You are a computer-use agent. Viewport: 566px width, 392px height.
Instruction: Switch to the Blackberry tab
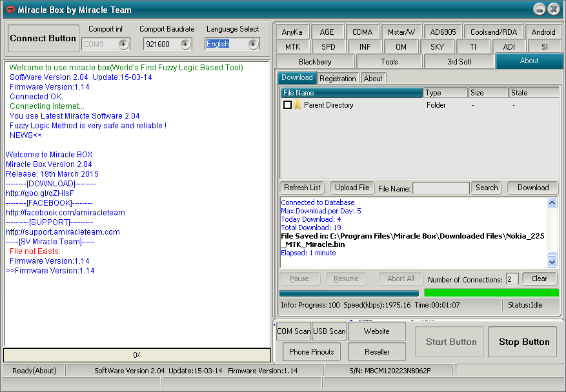(x=315, y=62)
